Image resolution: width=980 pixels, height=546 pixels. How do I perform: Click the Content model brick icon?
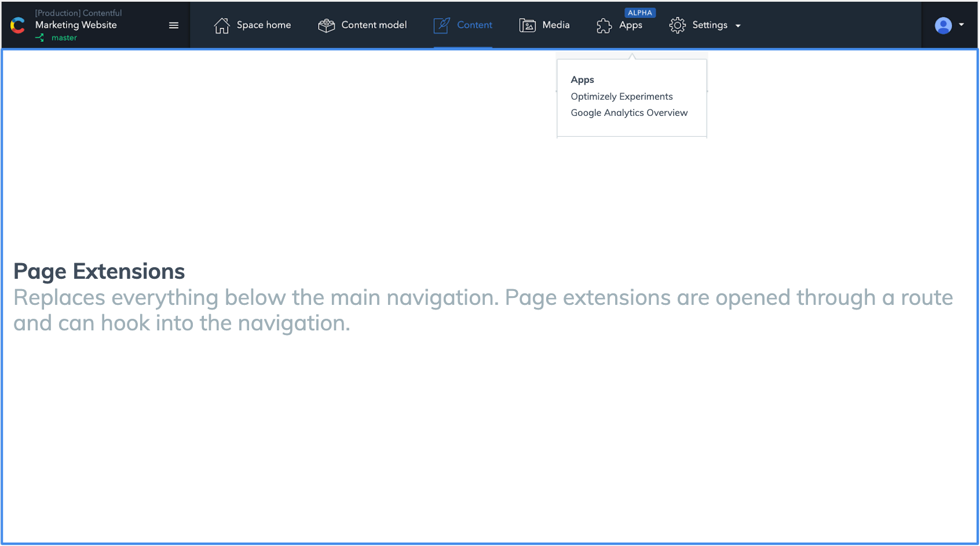tap(326, 25)
